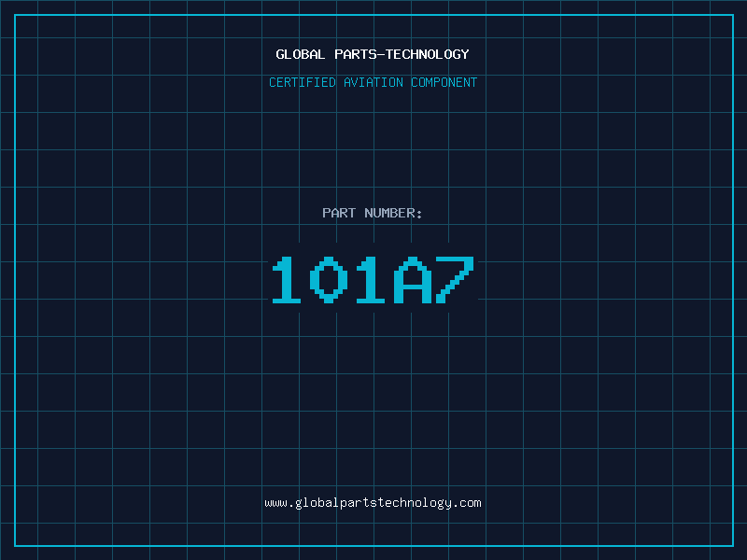Screen dimensions: 747x560
Task: Click the word GLOBAL in the heading
Action: tap(301, 55)
